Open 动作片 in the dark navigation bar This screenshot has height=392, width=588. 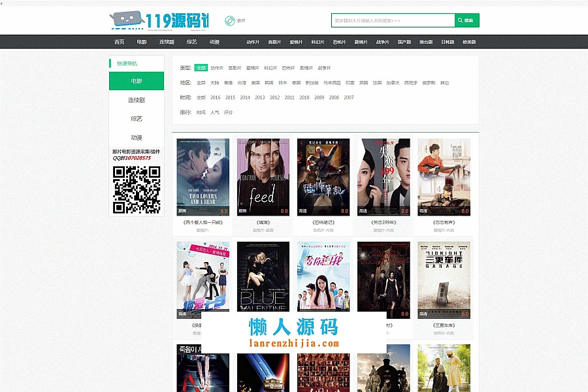click(x=253, y=42)
